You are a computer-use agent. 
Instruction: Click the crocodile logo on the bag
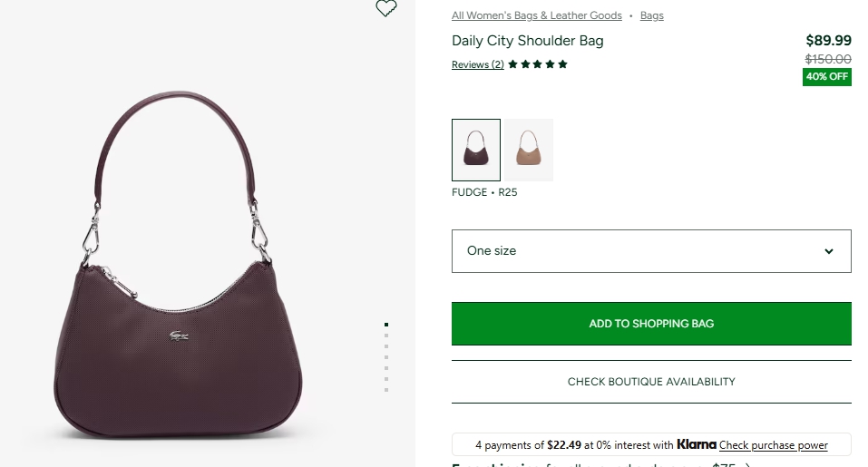(x=180, y=337)
